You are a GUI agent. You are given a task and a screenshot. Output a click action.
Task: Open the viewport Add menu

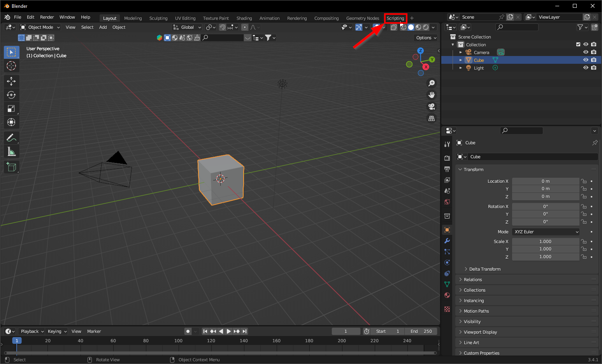(x=103, y=27)
